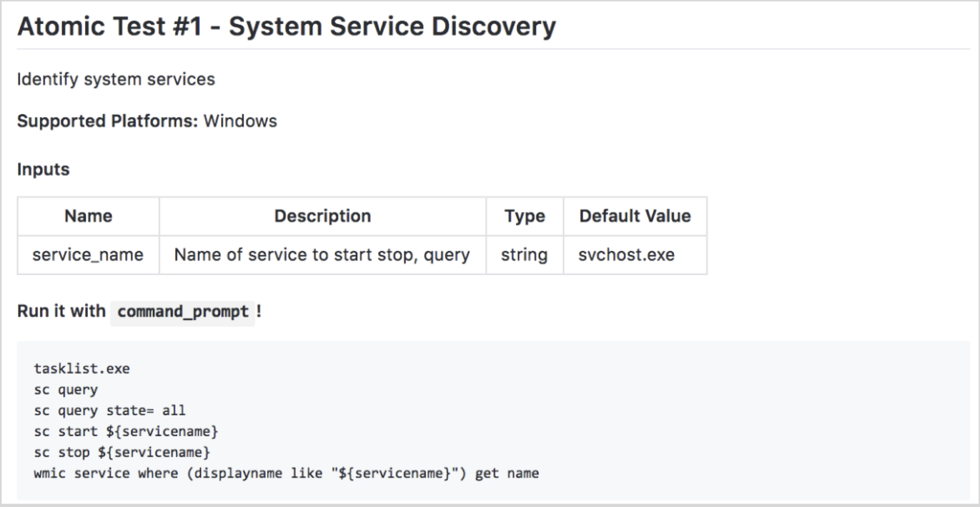Click the heading 'Atomic Test #1 - System Service Discovery'
The width and height of the screenshot is (980, 507).
coord(287,27)
